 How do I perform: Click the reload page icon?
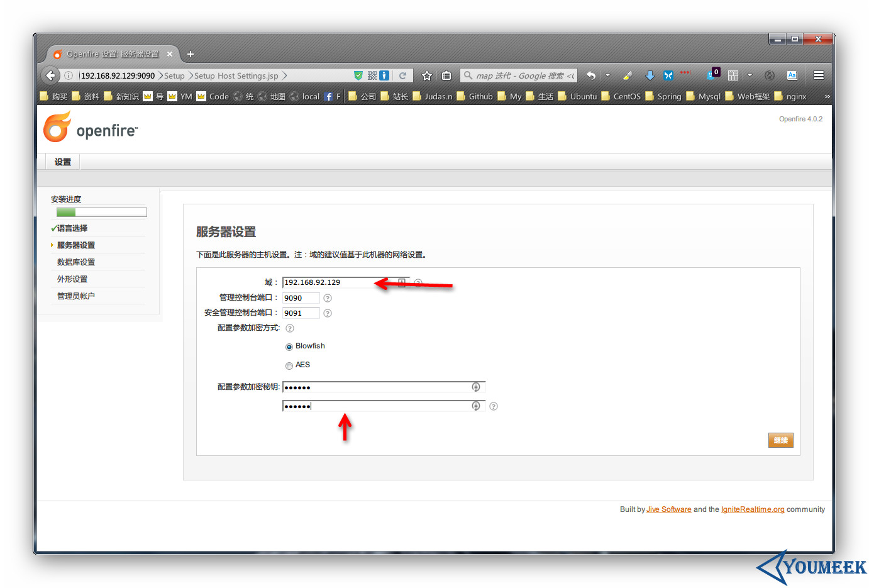point(402,75)
